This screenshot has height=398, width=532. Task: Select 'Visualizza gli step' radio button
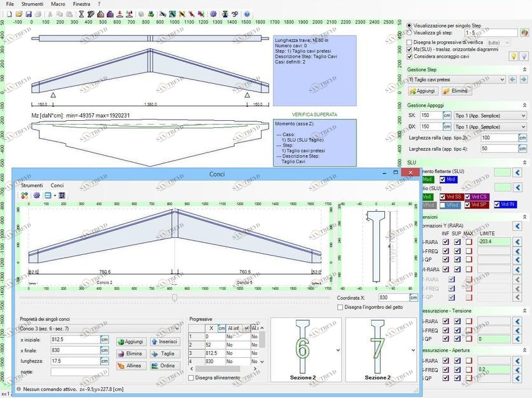(x=410, y=32)
